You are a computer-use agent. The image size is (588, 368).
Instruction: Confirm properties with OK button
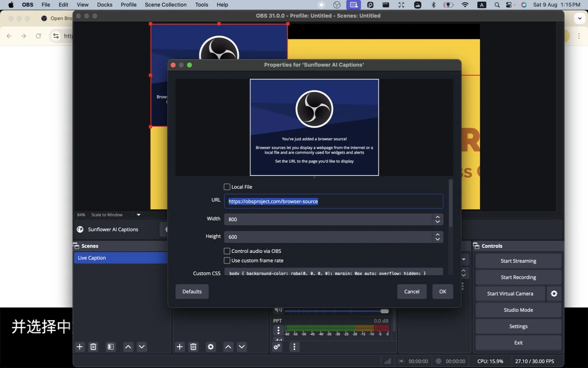click(x=443, y=292)
